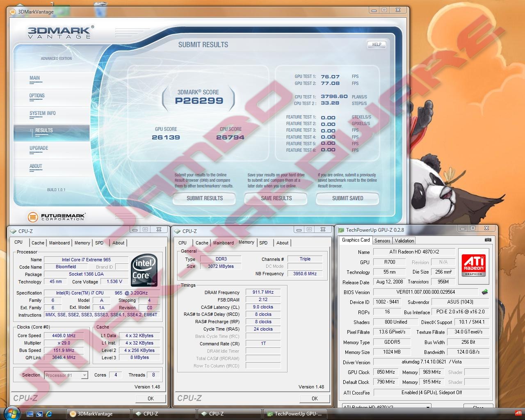This screenshot has height=420, width=525.
Task: Click the 3DMark Vantage logo
Action: click(61, 32)
